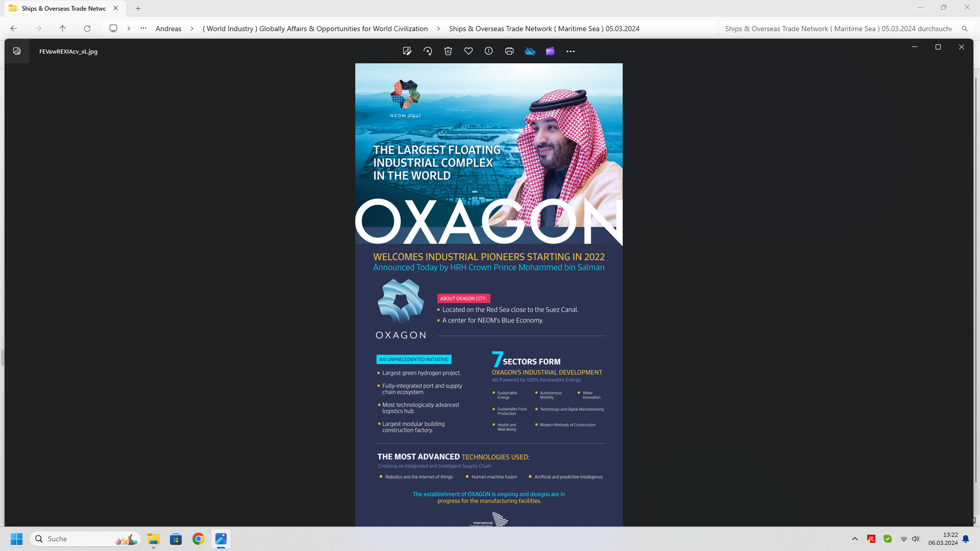Open the file info panel icon

coord(489,51)
